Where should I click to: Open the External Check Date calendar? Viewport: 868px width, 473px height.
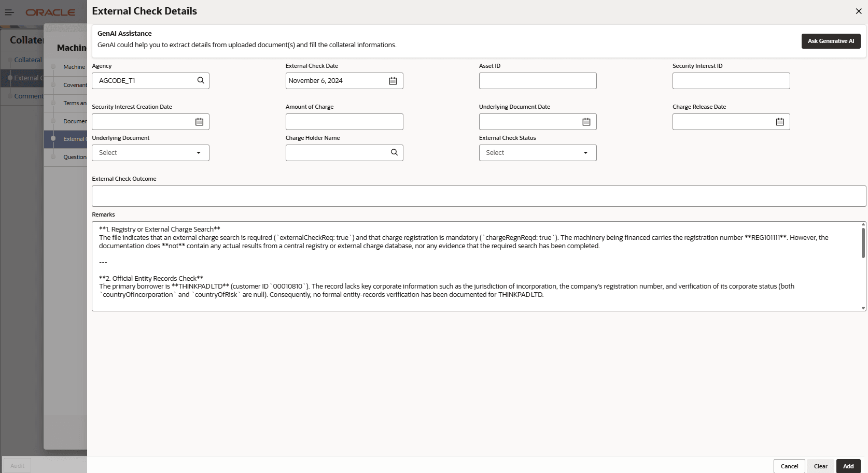pos(393,81)
